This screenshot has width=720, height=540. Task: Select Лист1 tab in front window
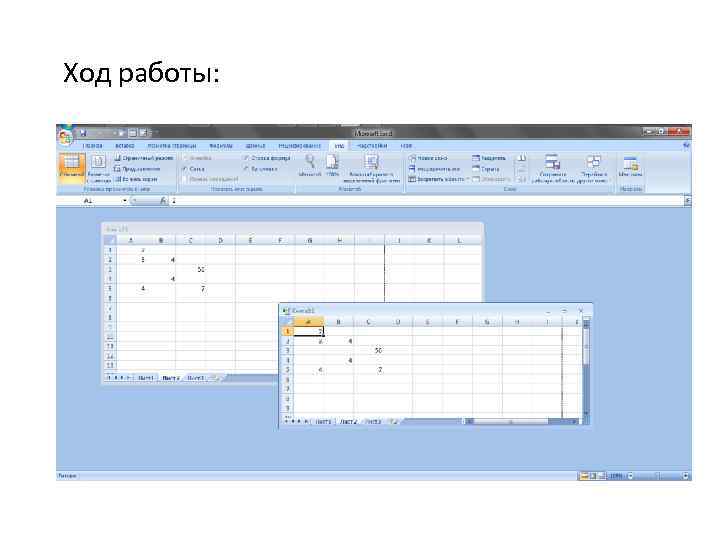[x=323, y=422]
